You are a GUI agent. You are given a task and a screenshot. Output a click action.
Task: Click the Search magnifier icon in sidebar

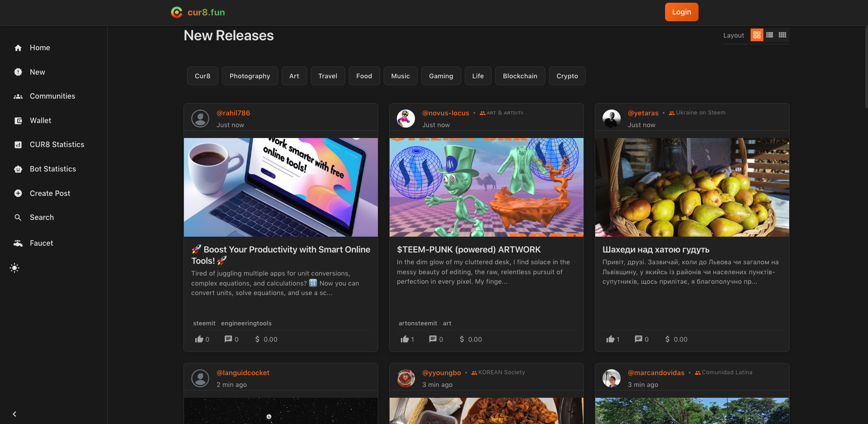[x=18, y=218]
